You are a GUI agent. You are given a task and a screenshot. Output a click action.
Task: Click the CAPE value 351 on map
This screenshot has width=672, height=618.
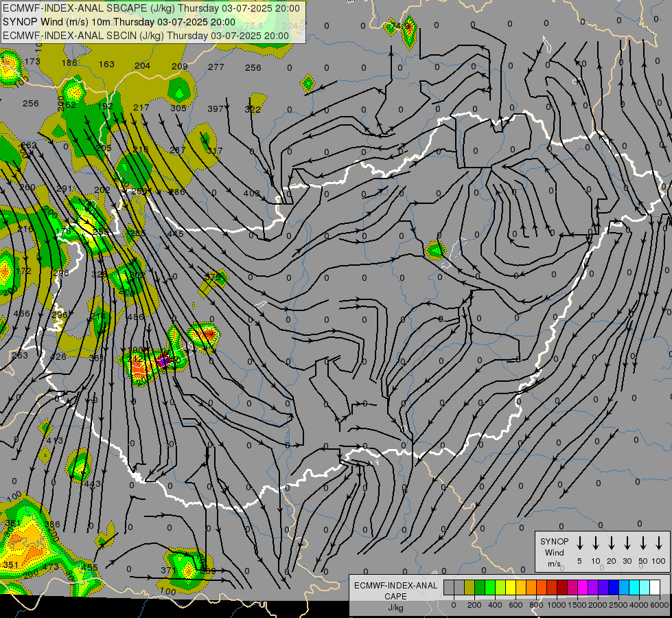coord(11,565)
